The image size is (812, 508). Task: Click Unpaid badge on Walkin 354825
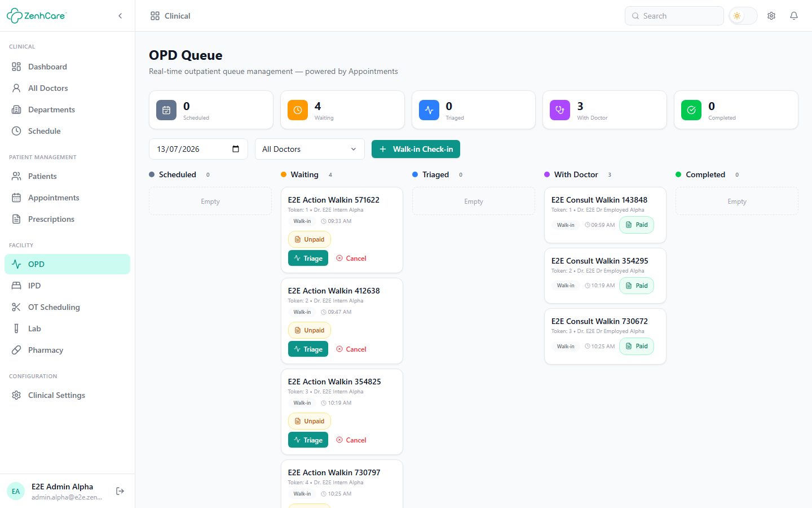tap(310, 421)
